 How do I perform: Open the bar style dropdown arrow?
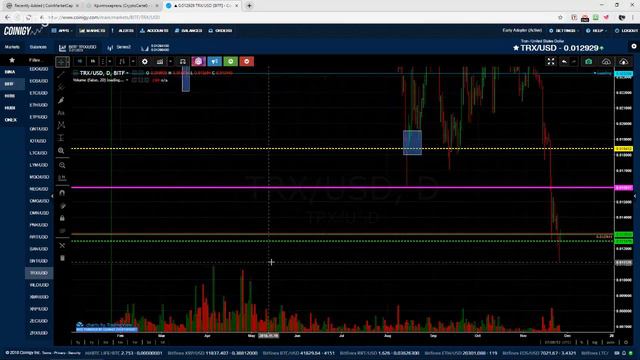[x=133, y=62]
